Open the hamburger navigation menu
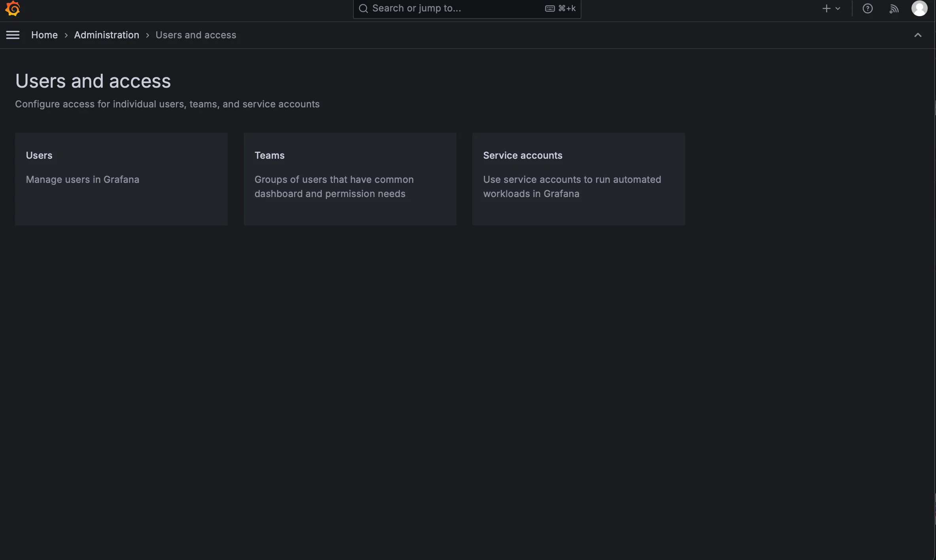 coord(13,35)
